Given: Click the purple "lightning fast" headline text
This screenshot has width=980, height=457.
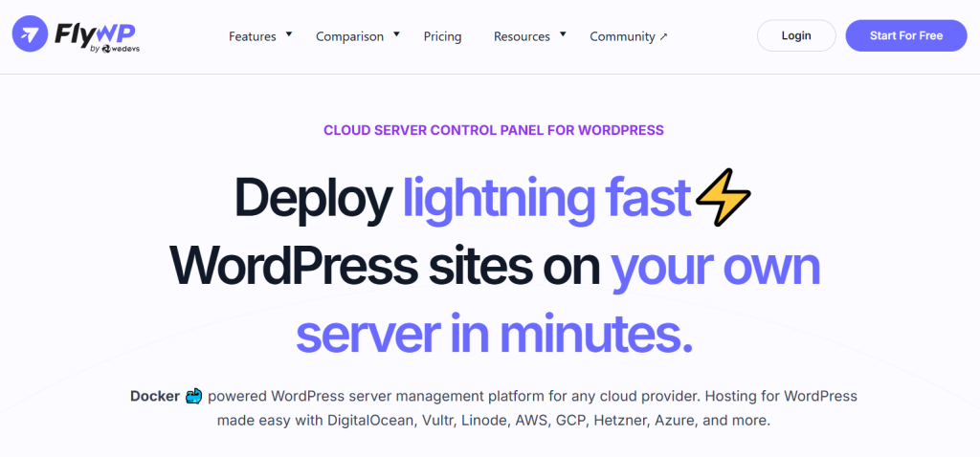Looking at the screenshot, I should [546, 199].
